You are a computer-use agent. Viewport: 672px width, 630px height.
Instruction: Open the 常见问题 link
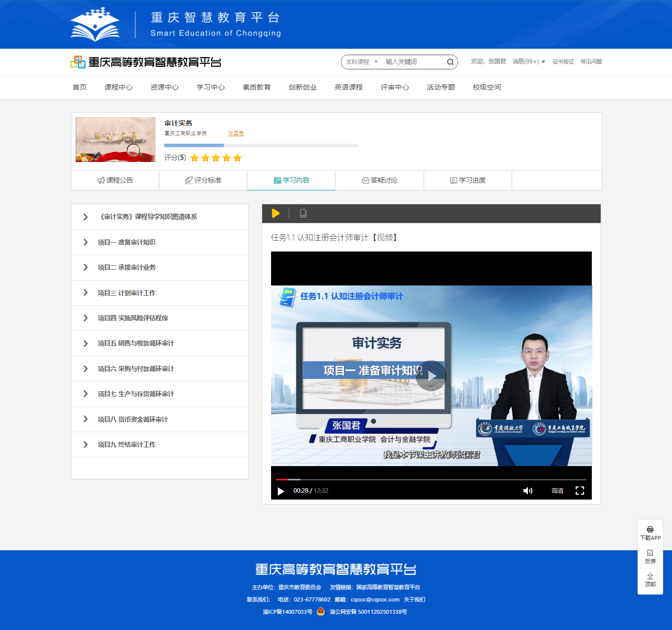tap(591, 62)
